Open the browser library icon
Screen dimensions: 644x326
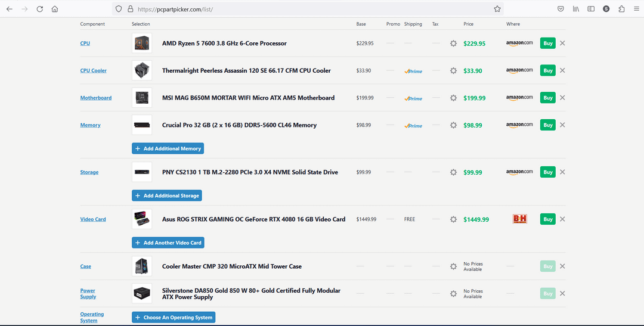576,8
